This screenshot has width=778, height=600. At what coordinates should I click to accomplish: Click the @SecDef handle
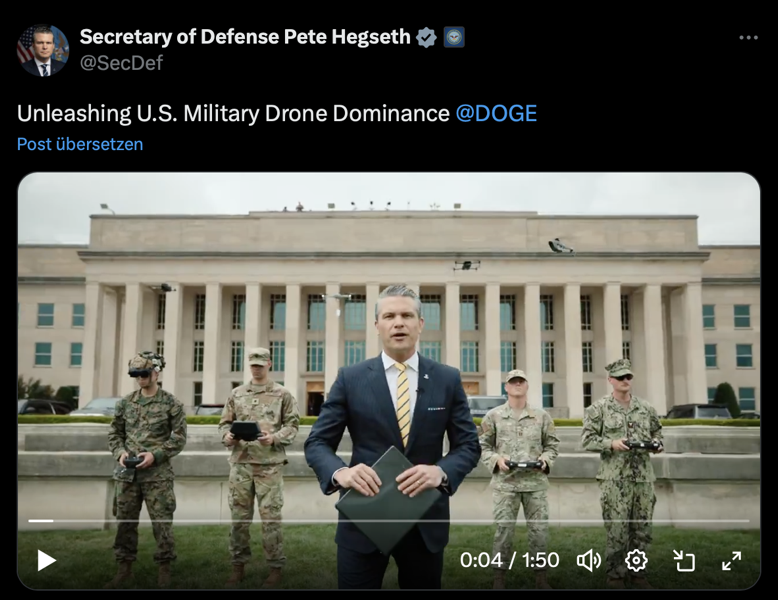click(121, 63)
